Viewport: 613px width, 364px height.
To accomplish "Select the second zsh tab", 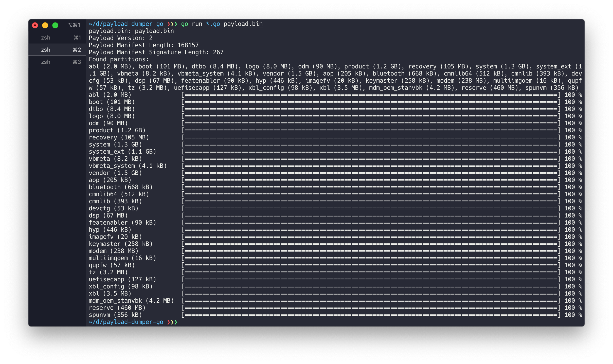I will coord(46,50).
